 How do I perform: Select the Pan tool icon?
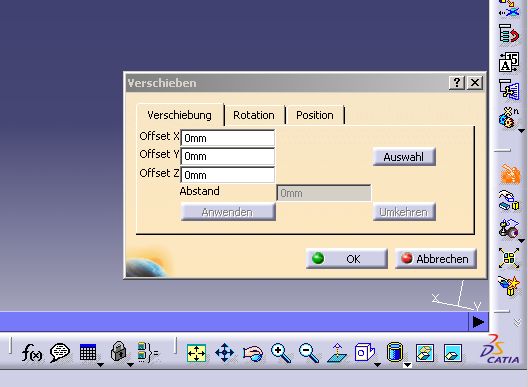(224, 353)
